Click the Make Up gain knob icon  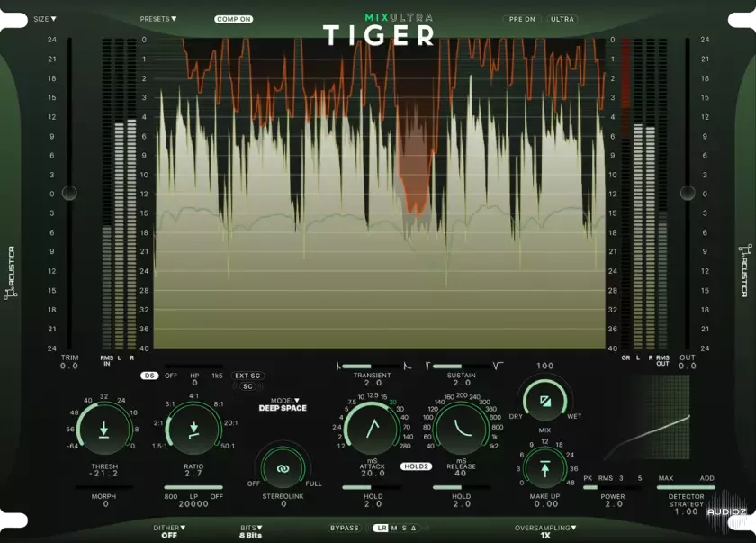coord(544,469)
